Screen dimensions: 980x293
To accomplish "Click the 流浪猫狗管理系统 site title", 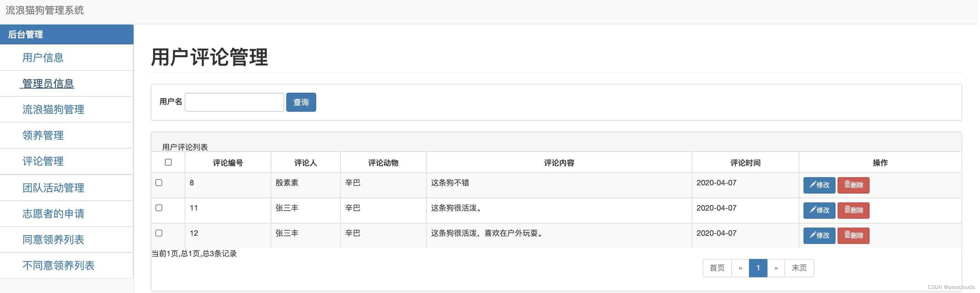I will [45, 10].
